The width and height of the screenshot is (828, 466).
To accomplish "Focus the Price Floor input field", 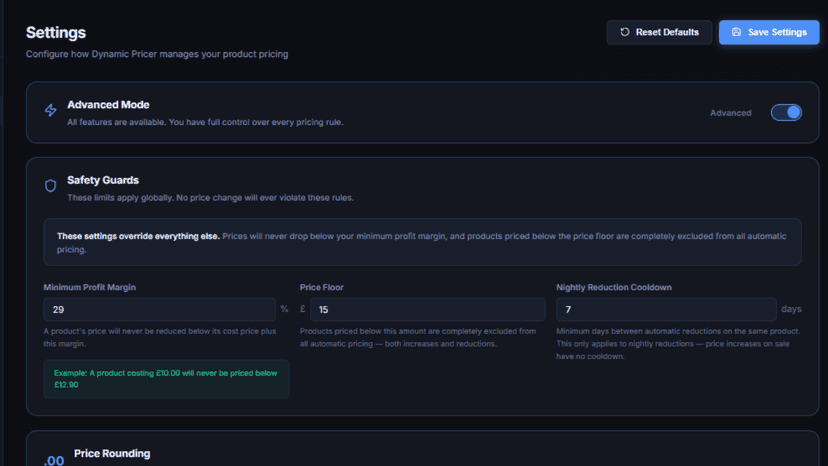I will [427, 310].
